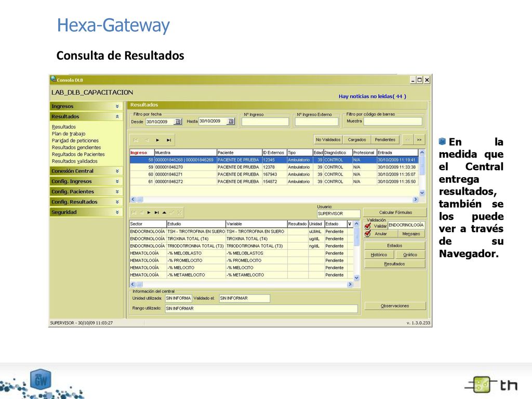Click right arrow of upper horizontal scrollbar
Image resolution: width=532 pixels, height=399 pixels.
click(x=416, y=199)
